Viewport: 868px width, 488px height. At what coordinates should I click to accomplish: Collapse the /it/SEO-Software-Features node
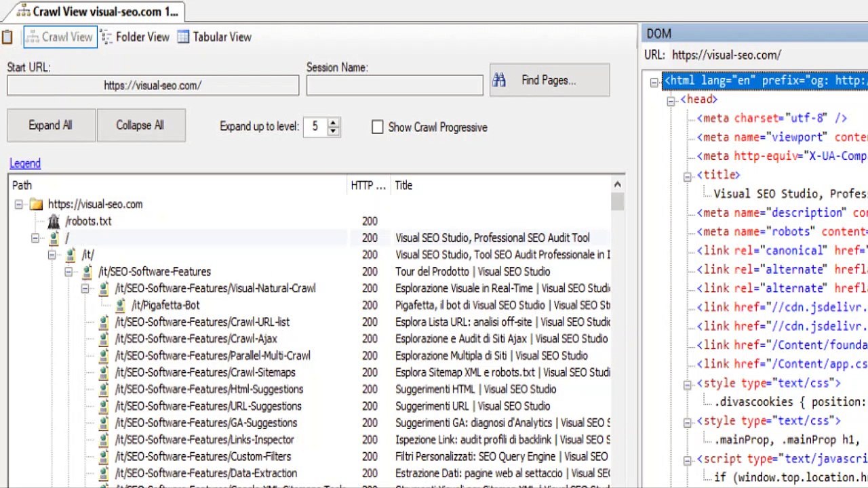(68, 272)
